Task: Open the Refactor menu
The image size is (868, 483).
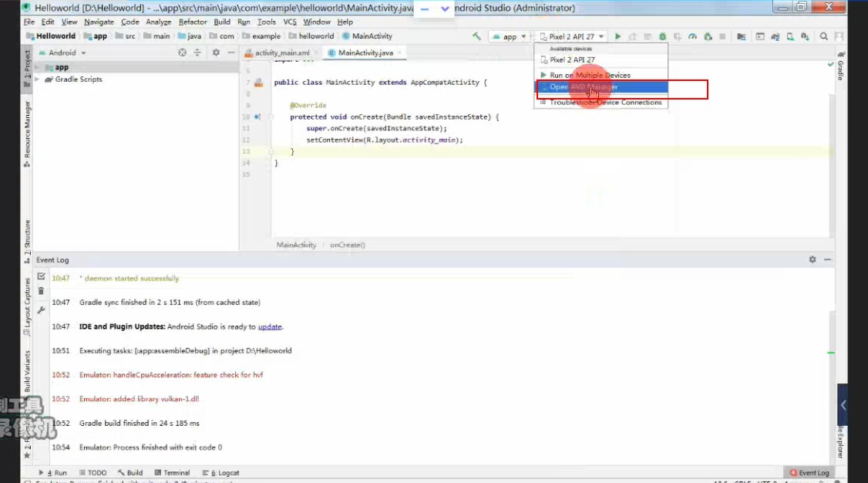Action: point(193,22)
